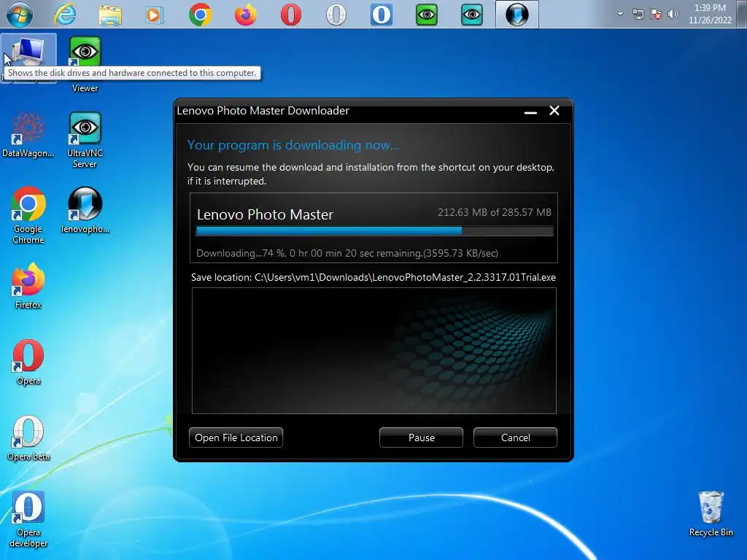The image size is (747, 560).
Task: Close the Lenovo Photo Master Downloader
Action: (x=554, y=111)
